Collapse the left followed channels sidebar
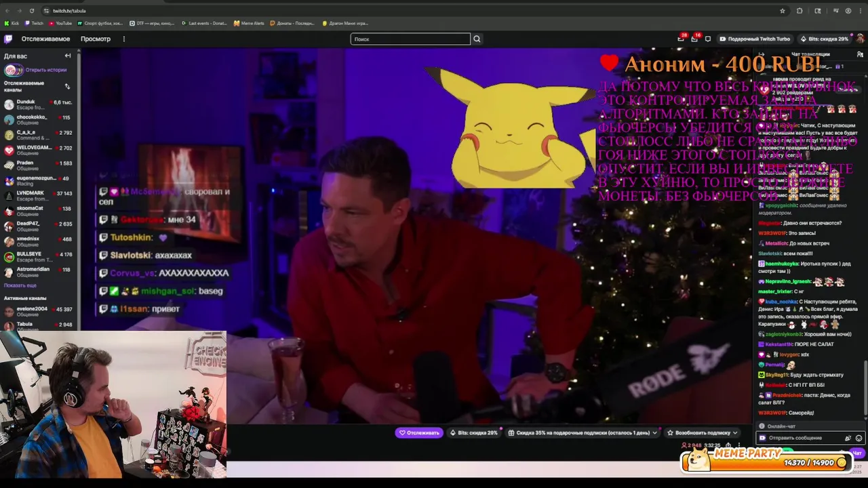This screenshot has height=488, width=868. [67, 56]
